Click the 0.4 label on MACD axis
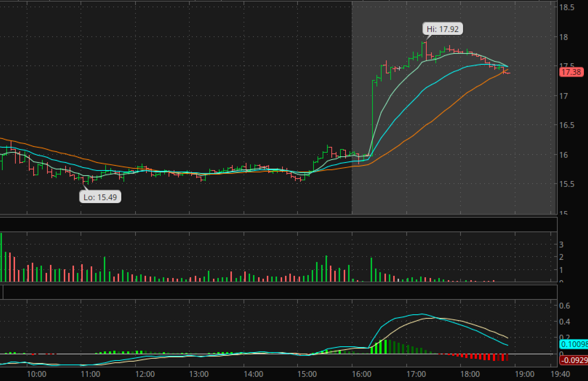 [x=564, y=321]
